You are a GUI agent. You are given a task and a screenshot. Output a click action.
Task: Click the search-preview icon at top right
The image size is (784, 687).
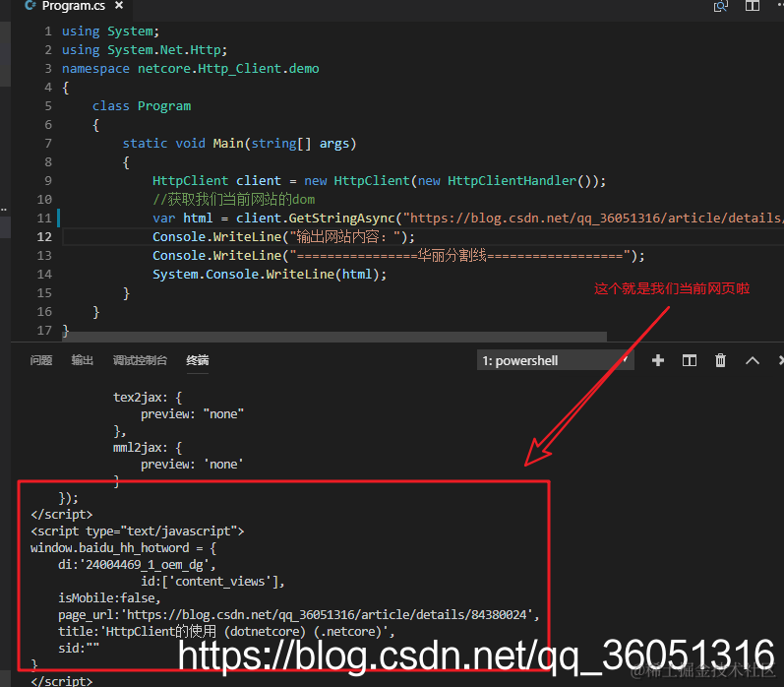pyautogui.click(x=720, y=6)
